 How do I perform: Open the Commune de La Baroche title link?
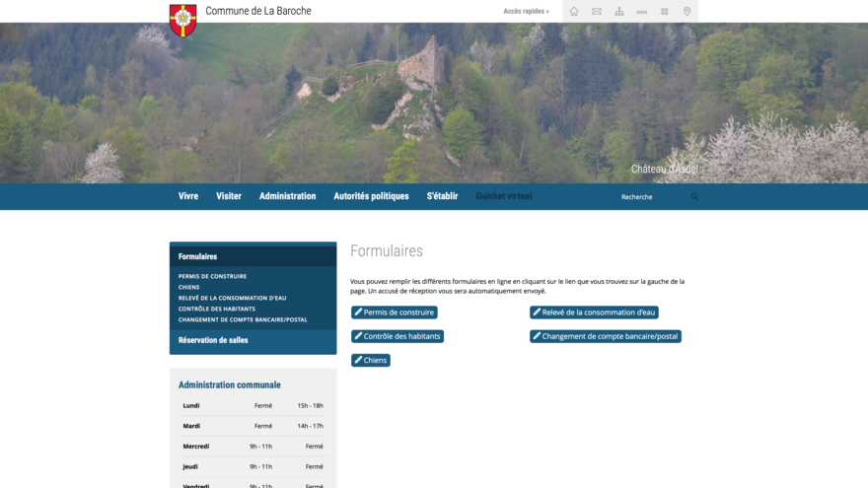[258, 11]
